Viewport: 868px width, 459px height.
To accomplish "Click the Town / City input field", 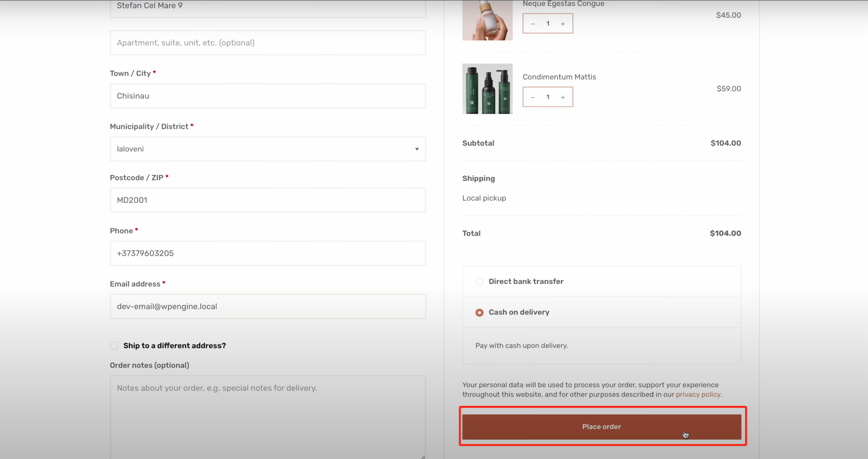I will click(268, 96).
